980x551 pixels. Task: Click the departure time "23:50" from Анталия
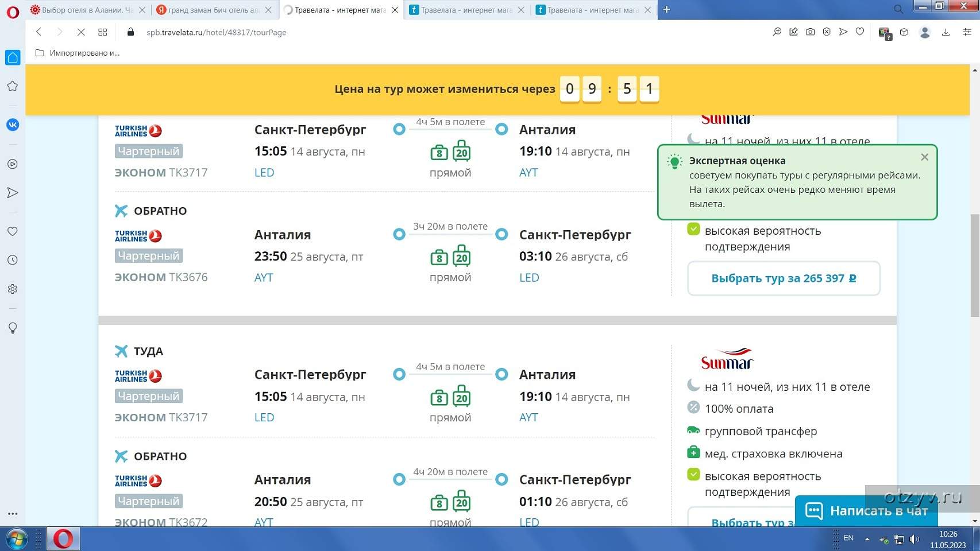tap(271, 257)
